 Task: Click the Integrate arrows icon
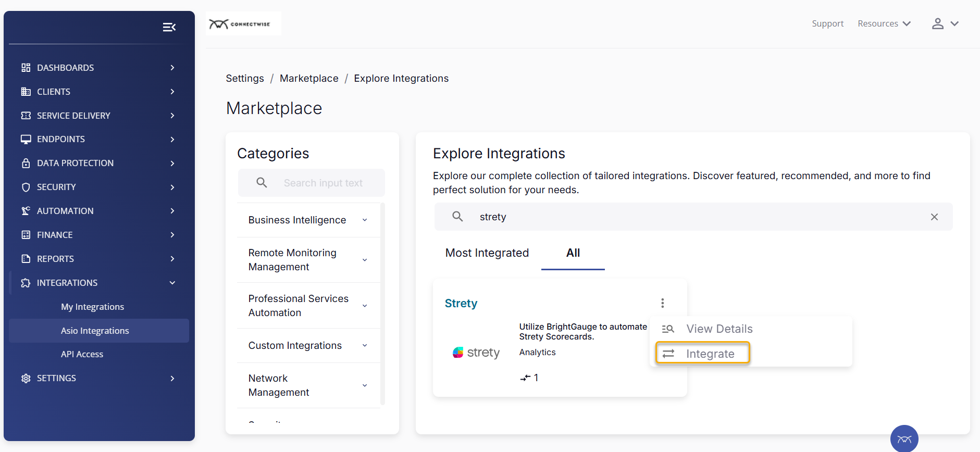point(668,354)
